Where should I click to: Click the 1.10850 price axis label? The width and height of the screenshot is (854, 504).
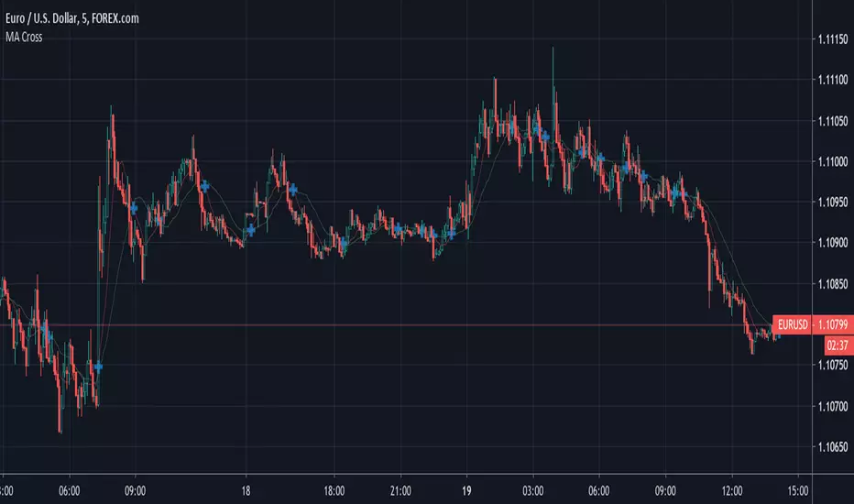pos(833,284)
